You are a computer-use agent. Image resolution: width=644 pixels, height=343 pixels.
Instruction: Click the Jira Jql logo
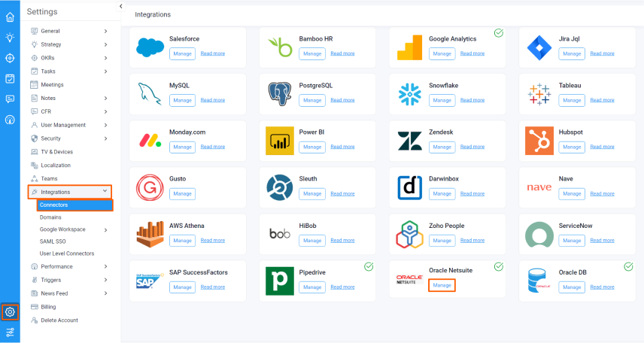539,47
